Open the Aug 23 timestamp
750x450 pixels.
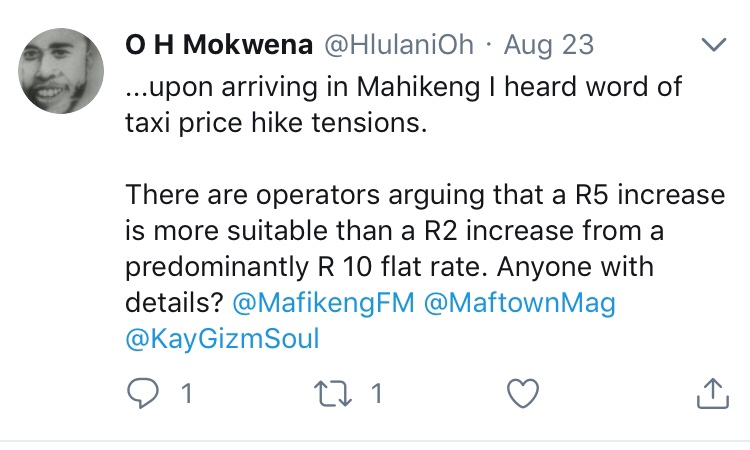coord(548,45)
